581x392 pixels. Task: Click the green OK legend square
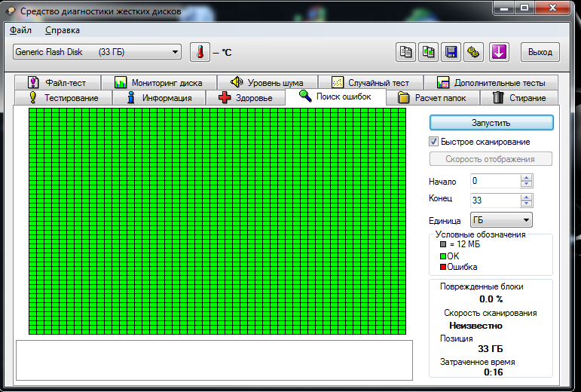[443, 256]
